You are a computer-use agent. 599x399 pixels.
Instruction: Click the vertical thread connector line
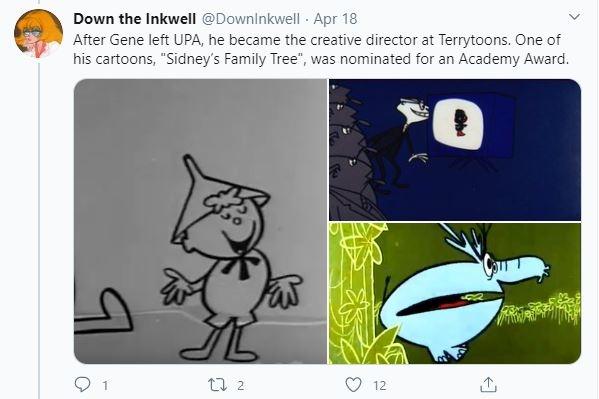coord(39,229)
